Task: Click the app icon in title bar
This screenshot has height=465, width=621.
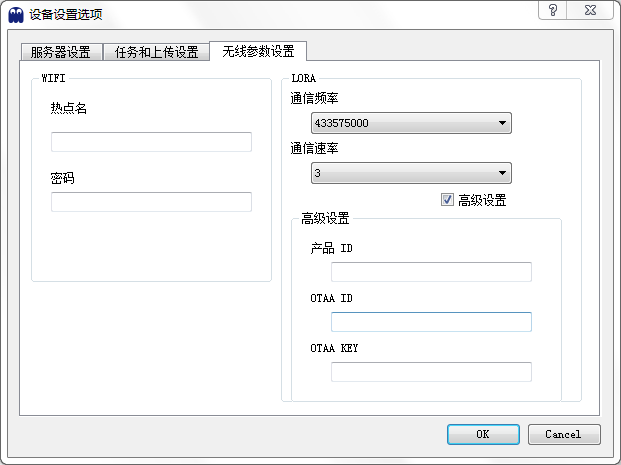Action: point(16,15)
